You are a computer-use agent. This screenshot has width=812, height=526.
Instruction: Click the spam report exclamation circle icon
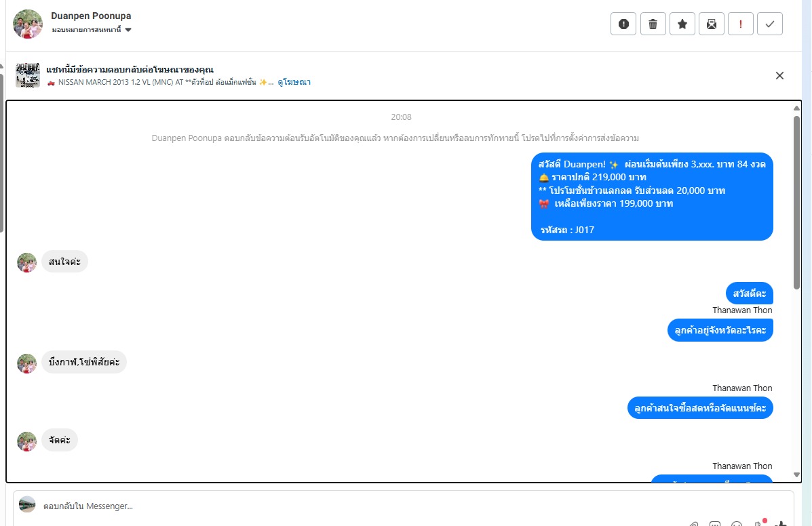[x=623, y=24]
